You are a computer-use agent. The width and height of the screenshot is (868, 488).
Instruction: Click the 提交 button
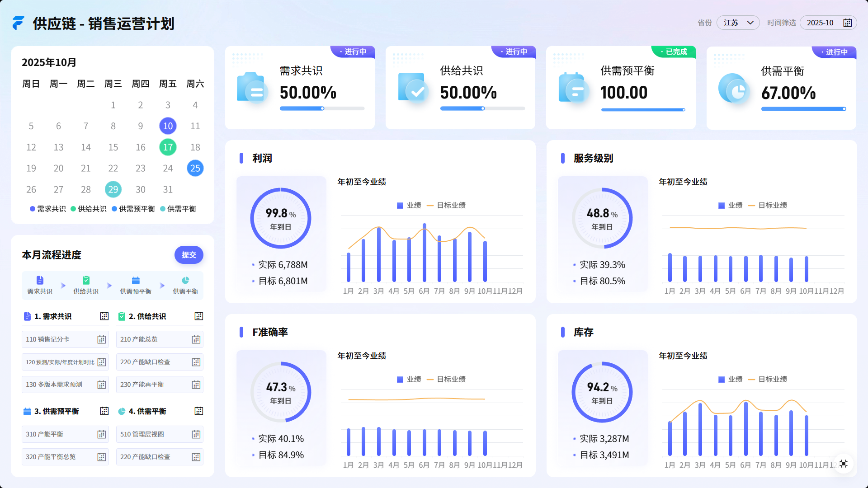(x=189, y=255)
